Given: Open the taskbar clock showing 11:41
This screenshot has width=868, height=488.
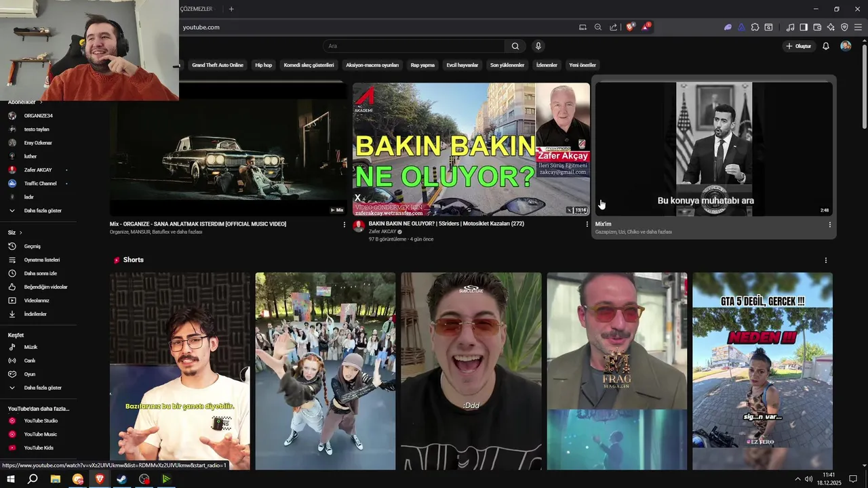Looking at the screenshot, I should [x=829, y=479].
